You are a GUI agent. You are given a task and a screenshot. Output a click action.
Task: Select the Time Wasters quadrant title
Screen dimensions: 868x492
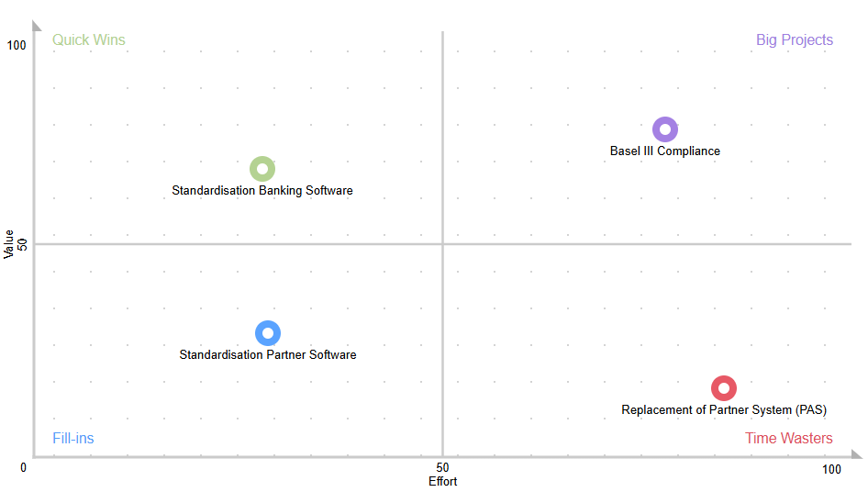coord(789,439)
